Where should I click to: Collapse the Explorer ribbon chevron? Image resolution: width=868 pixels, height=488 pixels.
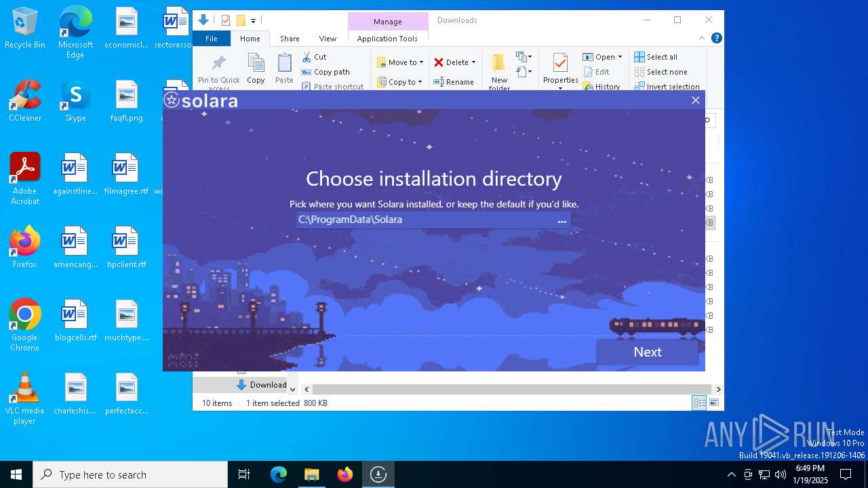pos(702,39)
